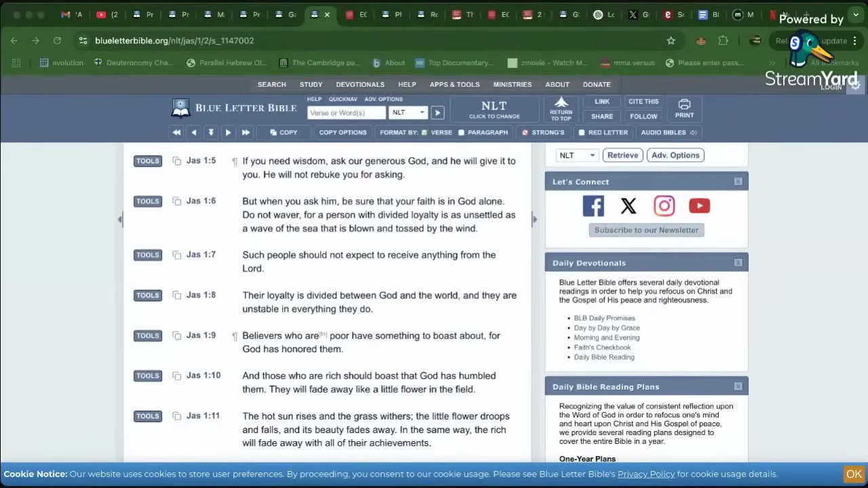
Task: Click the quick-jump down arrow navigation icon
Action: (211, 132)
